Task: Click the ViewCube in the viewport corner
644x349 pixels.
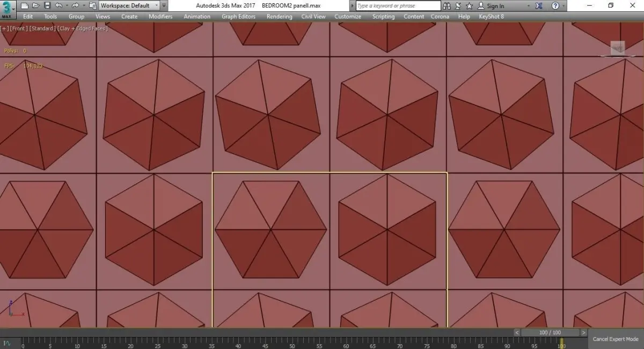Action: (x=617, y=49)
